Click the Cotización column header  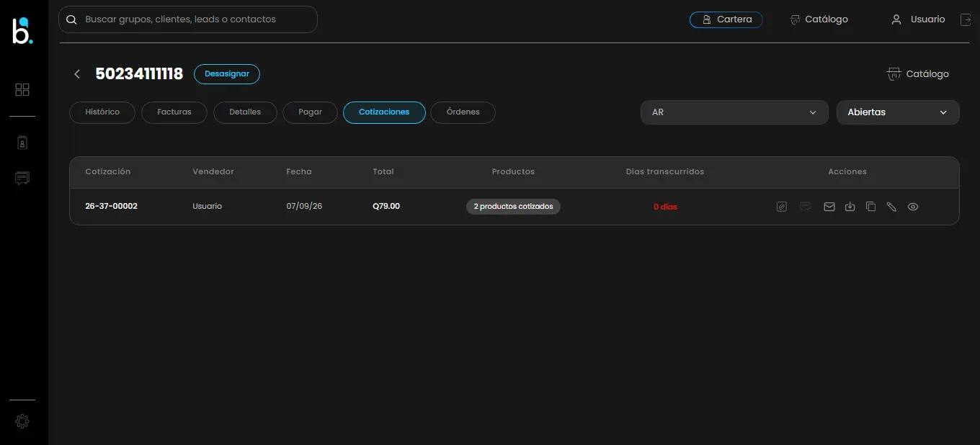point(108,171)
